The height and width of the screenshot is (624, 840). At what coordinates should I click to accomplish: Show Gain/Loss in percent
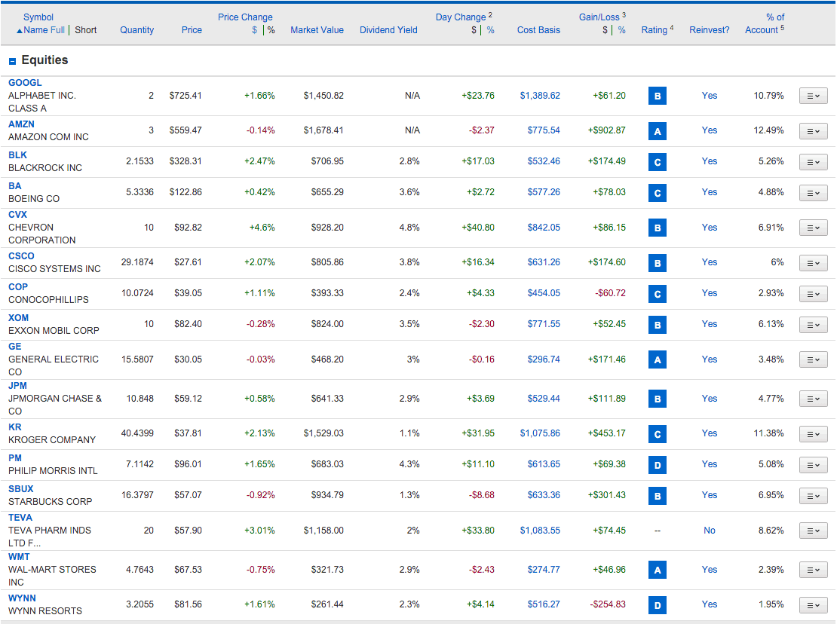coord(621,30)
